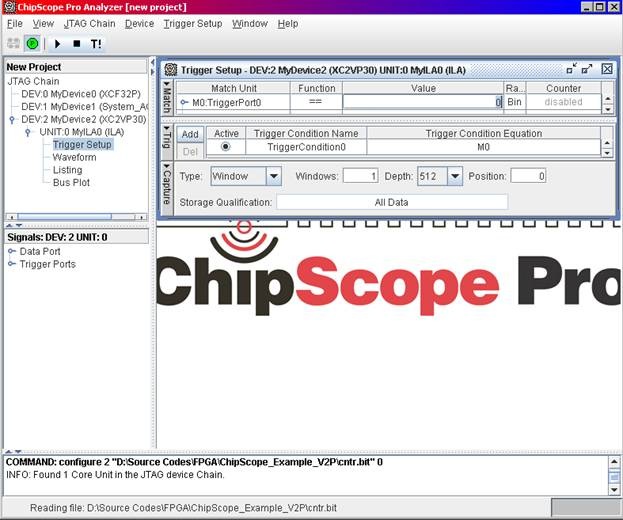Open the Device menu
623x520 pixels.
[x=139, y=24]
